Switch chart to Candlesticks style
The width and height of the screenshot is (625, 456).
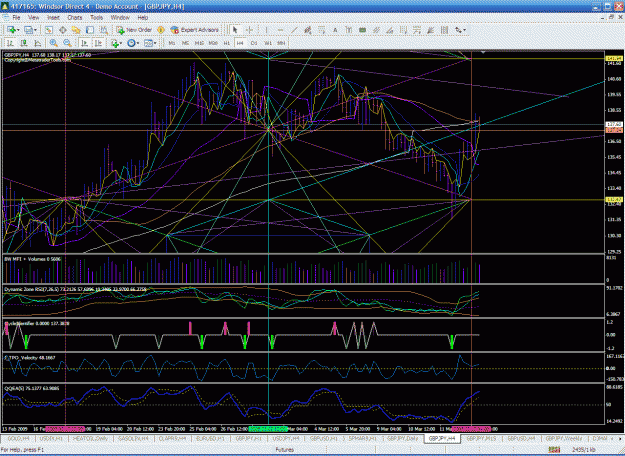coord(24,43)
